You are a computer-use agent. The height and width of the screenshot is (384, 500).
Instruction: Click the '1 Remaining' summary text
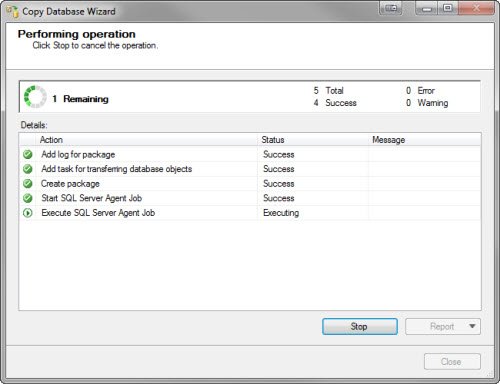coord(80,99)
